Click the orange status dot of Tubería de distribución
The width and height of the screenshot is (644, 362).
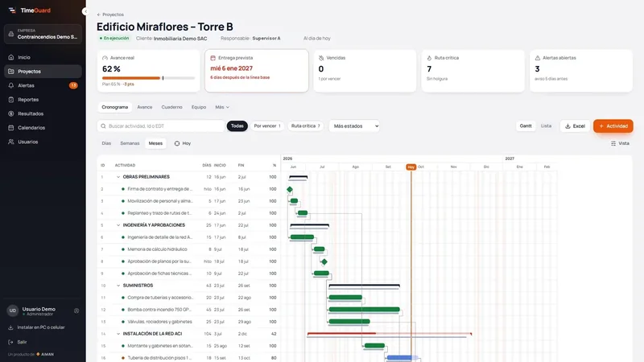tap(123, 358)
